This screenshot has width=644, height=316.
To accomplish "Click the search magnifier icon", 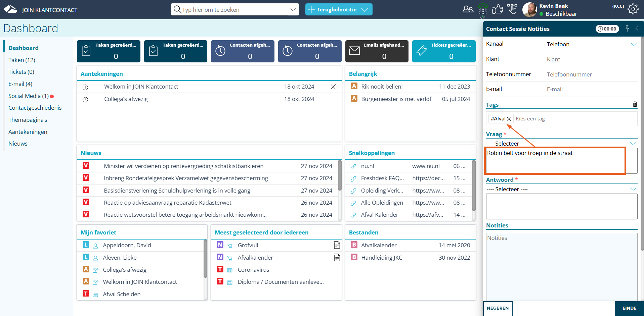I will [x=177, y=9].
